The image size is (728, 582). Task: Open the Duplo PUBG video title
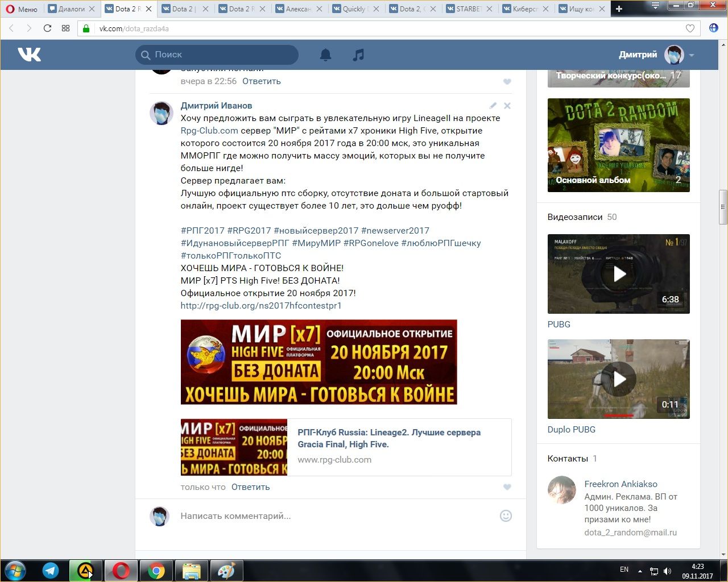[572, 430]
